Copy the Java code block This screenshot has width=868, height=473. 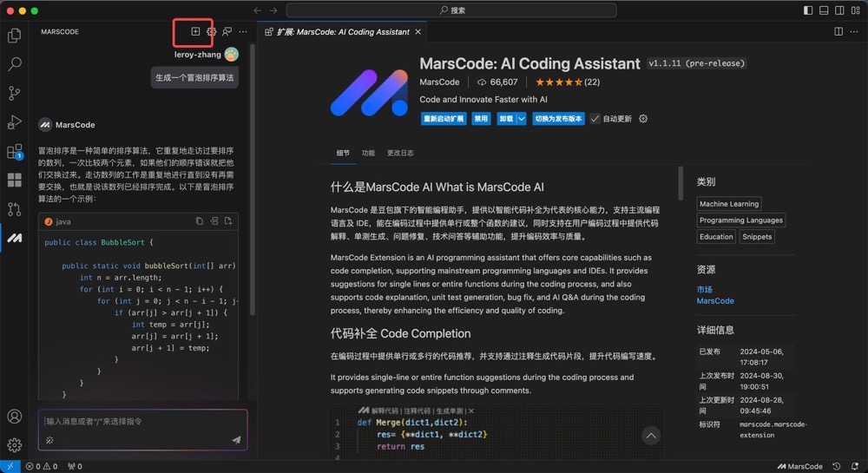click(x=200, y=221)
